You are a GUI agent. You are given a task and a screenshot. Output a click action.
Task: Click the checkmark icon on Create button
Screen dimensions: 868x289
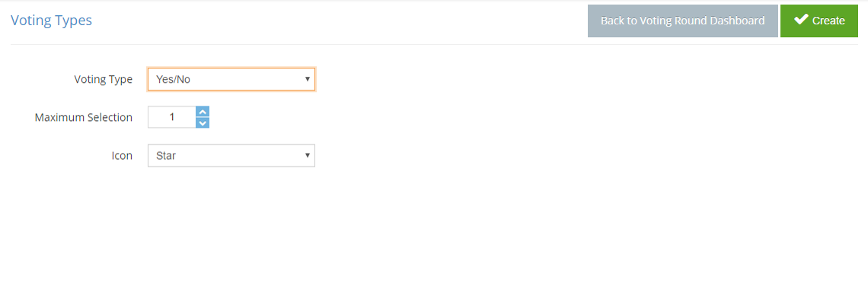point(800,20)
